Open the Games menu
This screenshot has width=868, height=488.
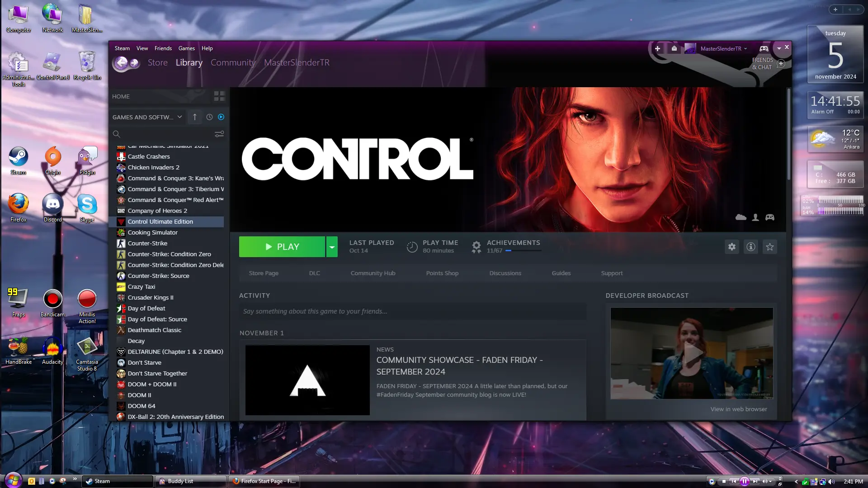pos(186,48)
